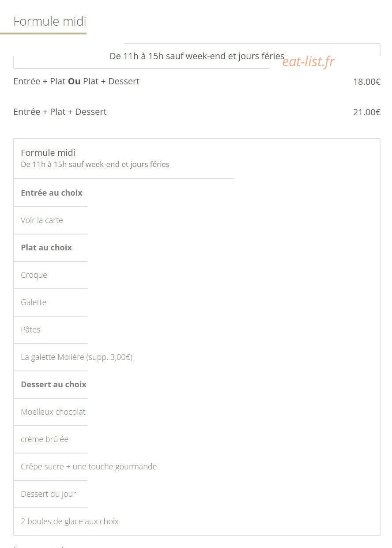Click the Formule midi title inside the box
This screenshot has width=392, height=548.
coord(48,153)
